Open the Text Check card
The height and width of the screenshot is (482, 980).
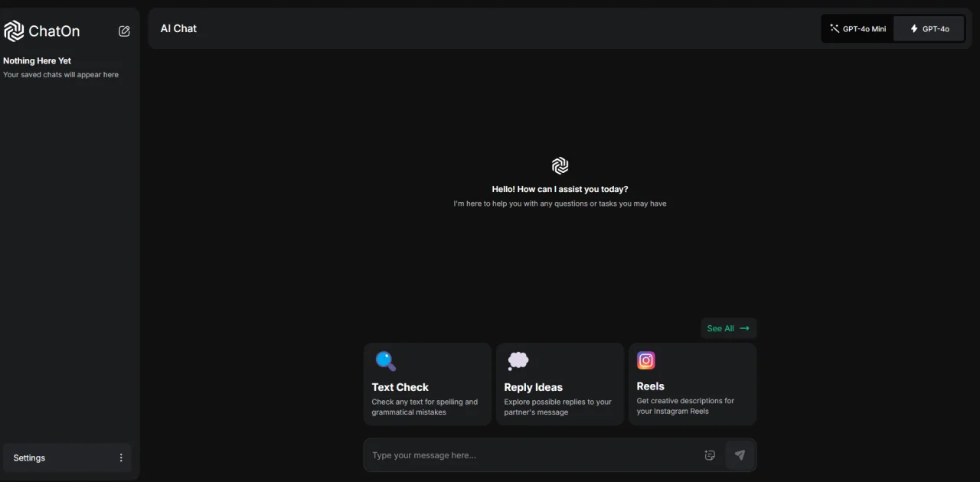(427, 384)
